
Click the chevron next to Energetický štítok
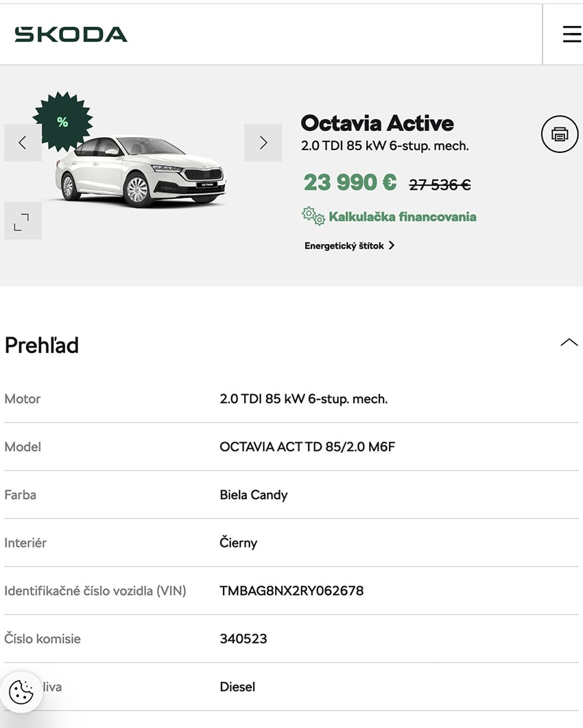tap(391, 245)
